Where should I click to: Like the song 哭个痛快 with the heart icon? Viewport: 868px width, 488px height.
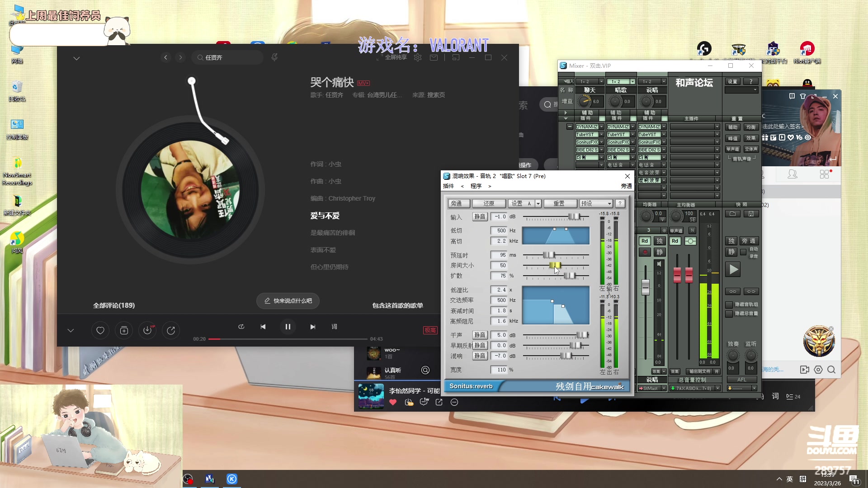(100, 330)
